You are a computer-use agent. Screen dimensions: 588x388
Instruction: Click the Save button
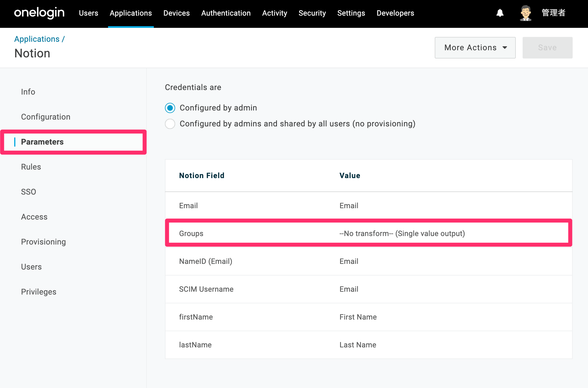coord(547,48)
